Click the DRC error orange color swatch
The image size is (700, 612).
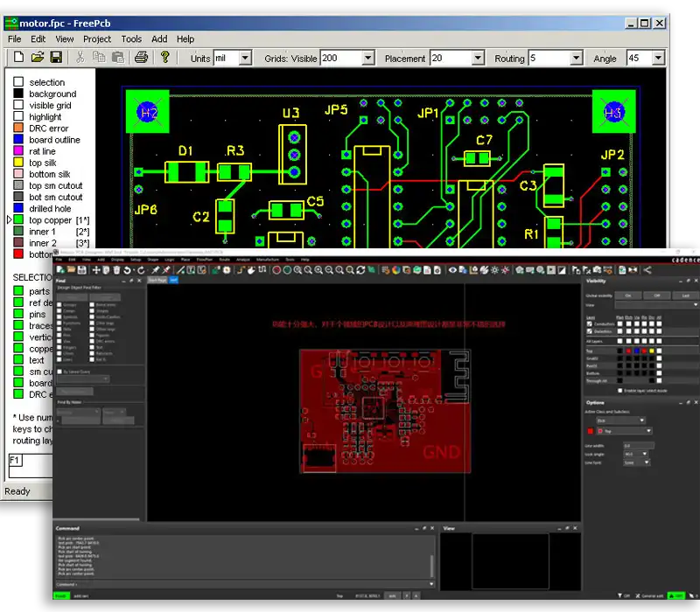point(18,128)
